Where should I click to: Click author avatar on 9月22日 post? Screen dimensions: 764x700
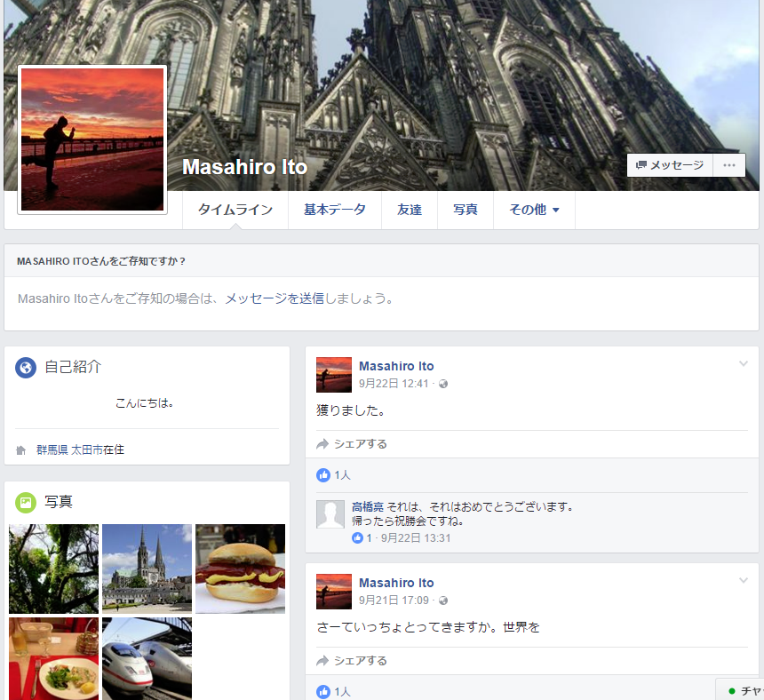click(334, 375)
